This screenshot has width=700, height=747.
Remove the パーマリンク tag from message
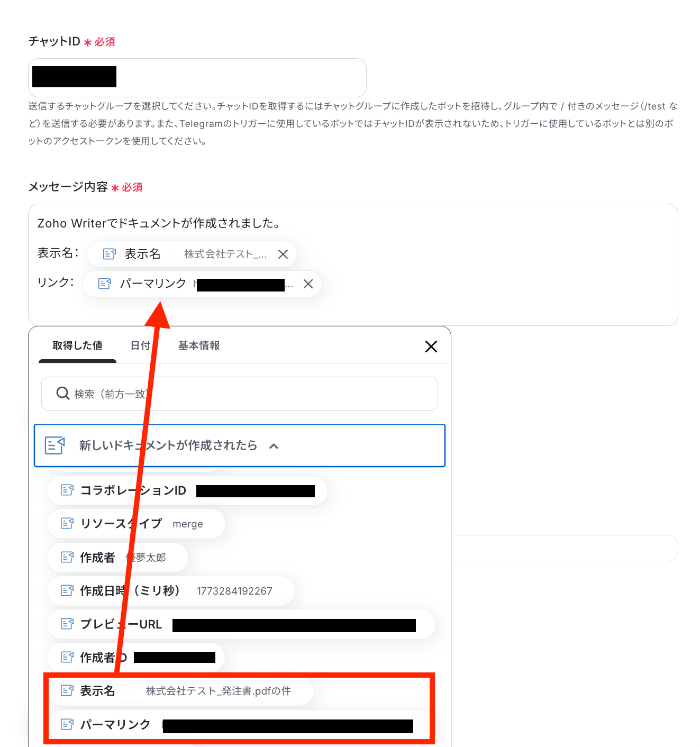[308, 284]
